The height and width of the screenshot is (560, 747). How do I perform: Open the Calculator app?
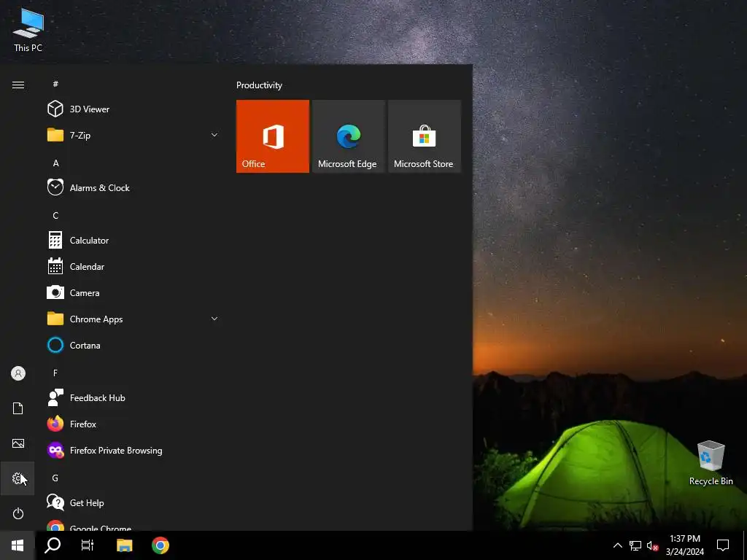pos(133,241)
